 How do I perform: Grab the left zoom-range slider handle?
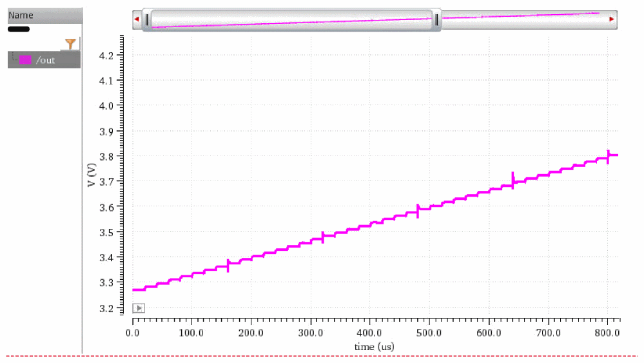tap(147, 20)
